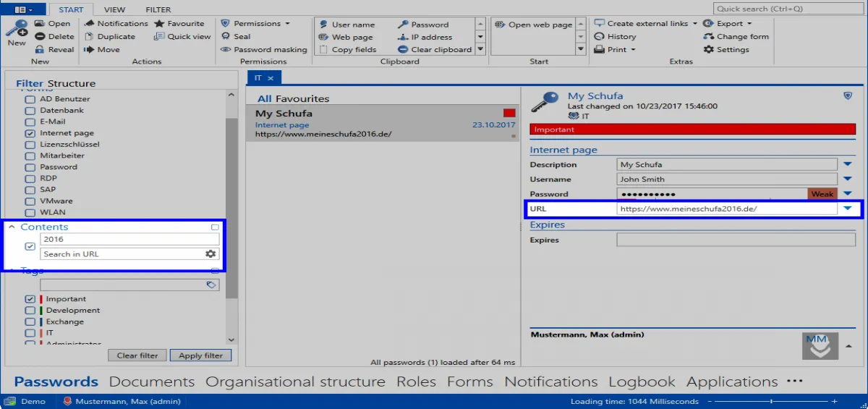This screenshot has height=409, width=868.
Task: Click the New password key icon
Action: click(16, 30)
